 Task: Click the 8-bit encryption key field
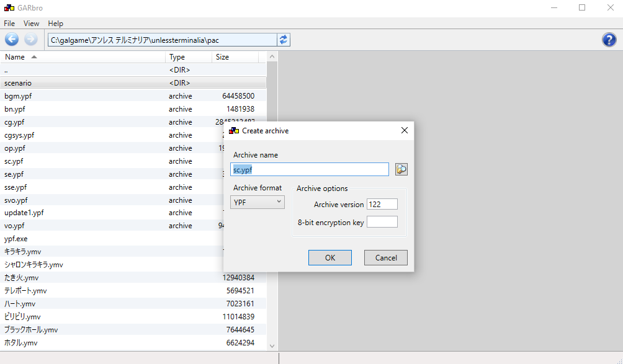tap(382, 221)
